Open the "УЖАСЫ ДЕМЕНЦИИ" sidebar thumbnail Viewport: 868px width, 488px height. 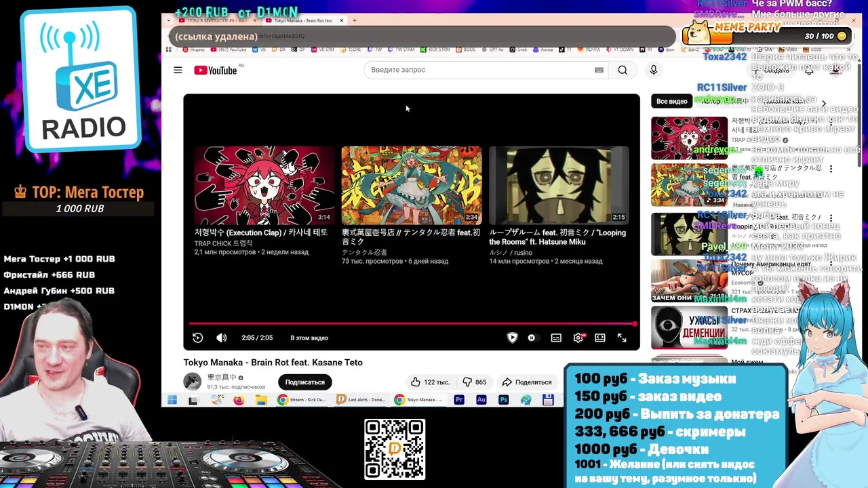(689, 328)
